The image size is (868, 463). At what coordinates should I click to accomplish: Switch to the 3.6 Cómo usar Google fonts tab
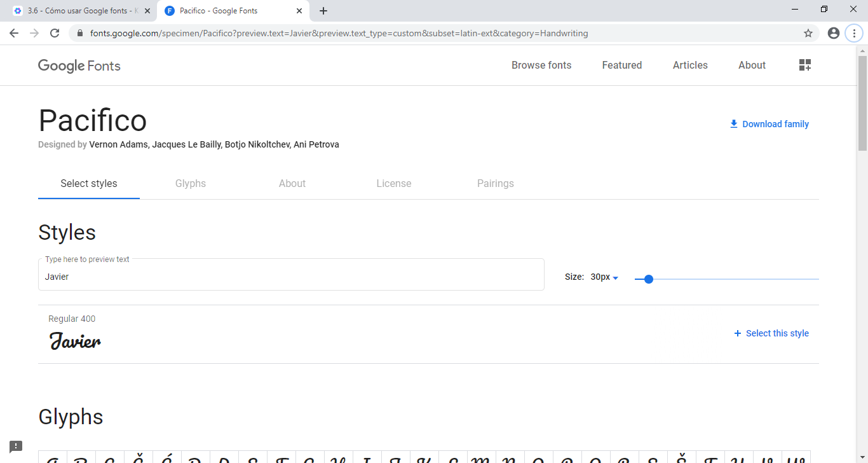click(x=79, y=11)
